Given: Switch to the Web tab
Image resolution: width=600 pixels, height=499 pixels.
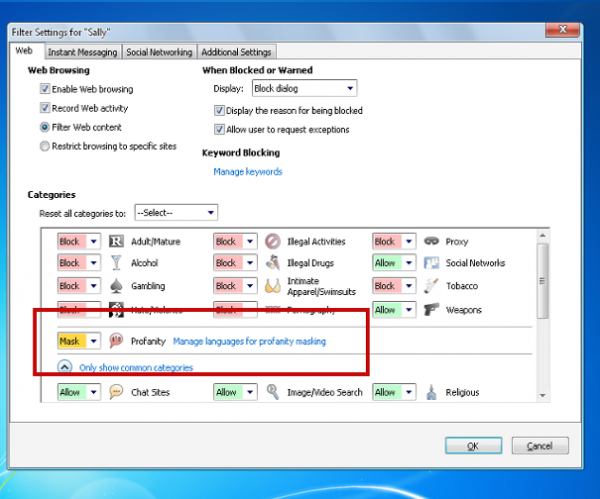Looking at the screenshot, I should (x=24, y=51).
